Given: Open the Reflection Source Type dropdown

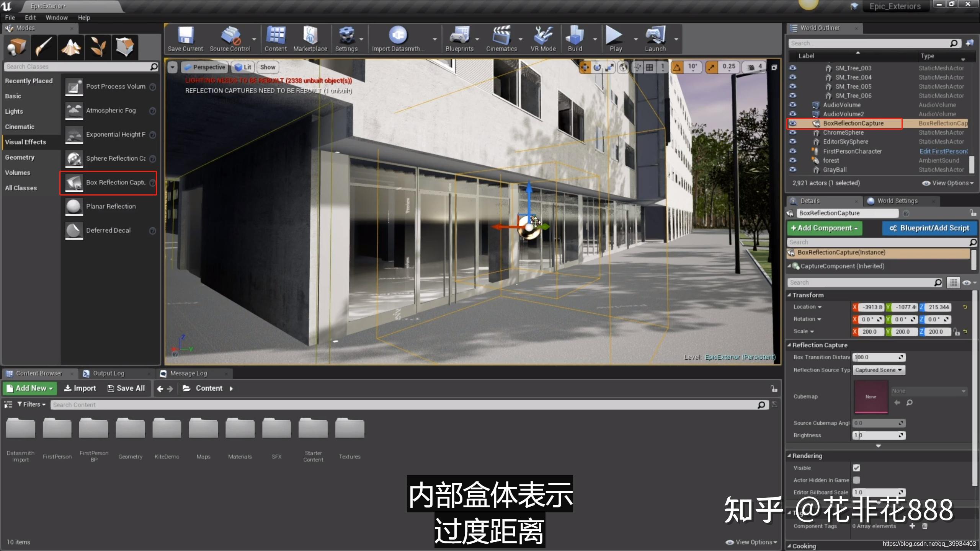Looking at the screenshot, I should tap(879, 370).
